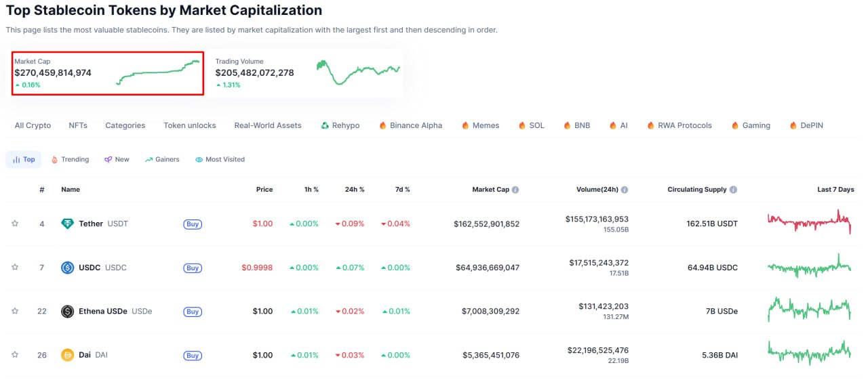
Task: Click the RWA Protocols flame icon
Action: (x=651, y=125)
